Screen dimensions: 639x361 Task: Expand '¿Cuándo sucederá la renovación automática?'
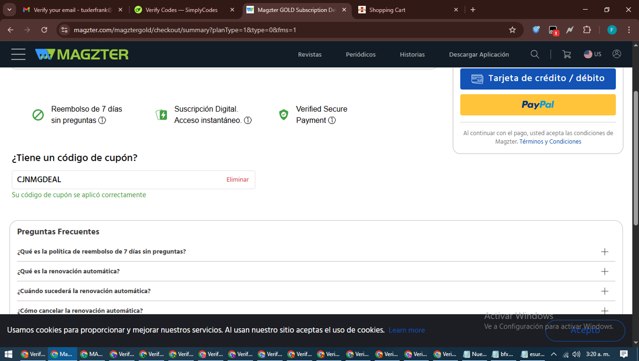[316, 291]
